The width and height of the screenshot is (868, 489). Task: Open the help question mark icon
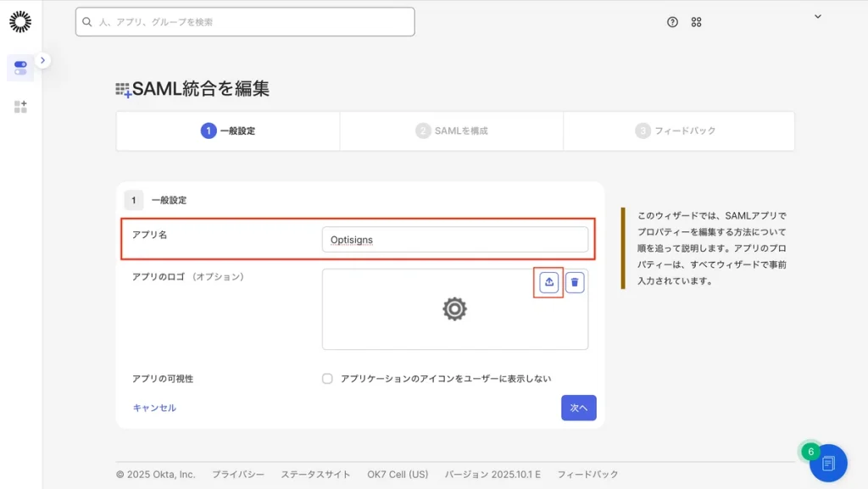point(672,22)
